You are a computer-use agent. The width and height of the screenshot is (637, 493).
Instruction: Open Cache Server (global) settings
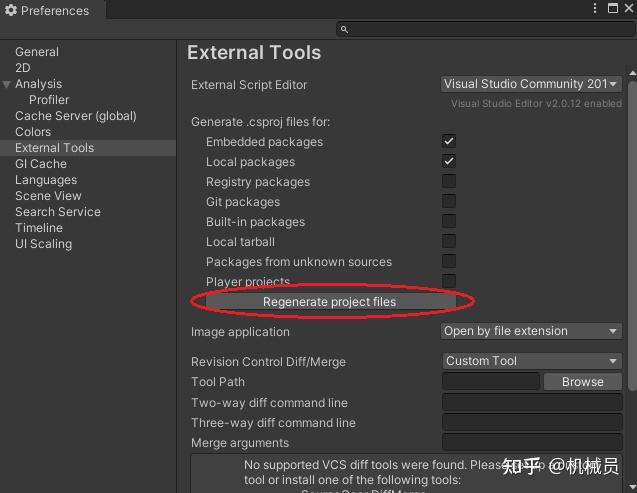tap(76, 116)
